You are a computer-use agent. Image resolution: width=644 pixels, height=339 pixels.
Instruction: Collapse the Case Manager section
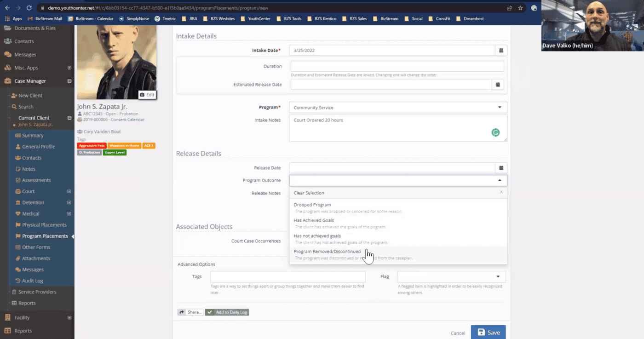click(x=69, y=81)
